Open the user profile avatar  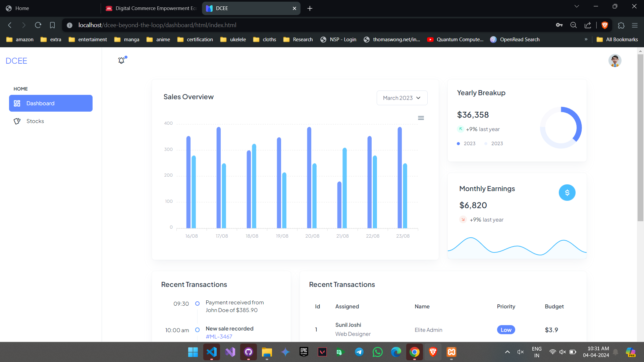615,61
